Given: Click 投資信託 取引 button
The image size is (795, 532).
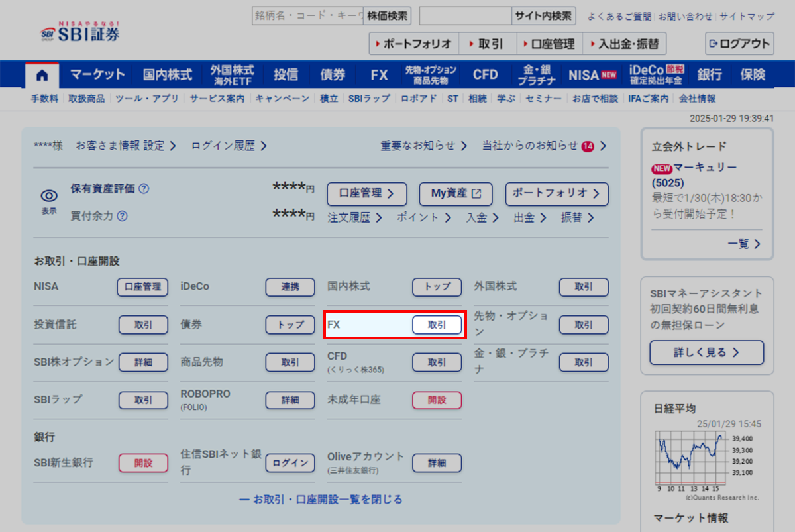Looking at the screenshot, I should pyautogui.click(x=143, y=325).
